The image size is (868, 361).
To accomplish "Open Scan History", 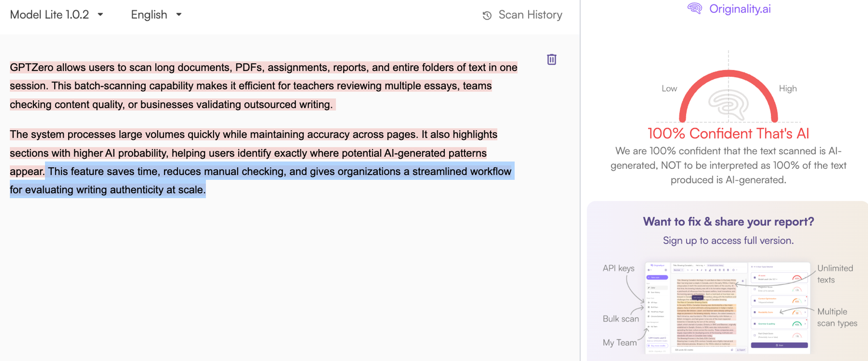I will (522, 15).
